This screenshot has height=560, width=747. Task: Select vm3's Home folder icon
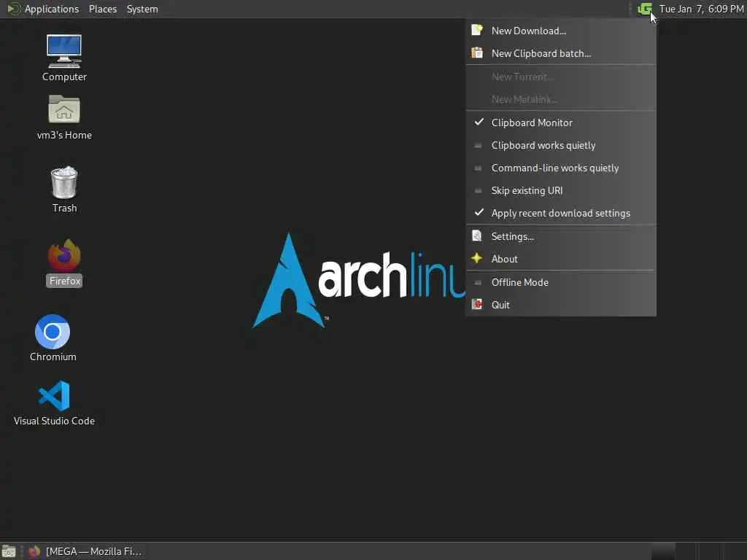tap(64, 117)
